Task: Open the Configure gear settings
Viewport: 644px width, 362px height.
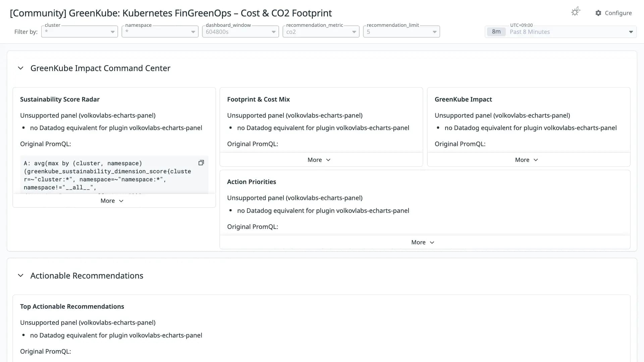Action: coord(613,13)
